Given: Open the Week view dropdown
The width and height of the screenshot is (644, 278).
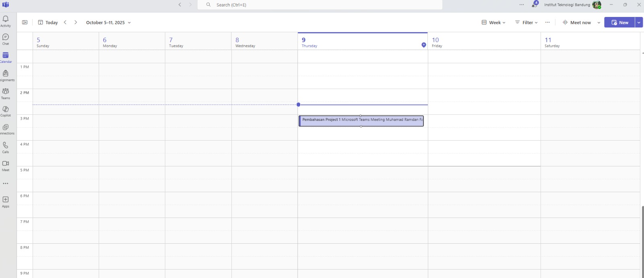Looking at the screenshot, I should 493,23.
